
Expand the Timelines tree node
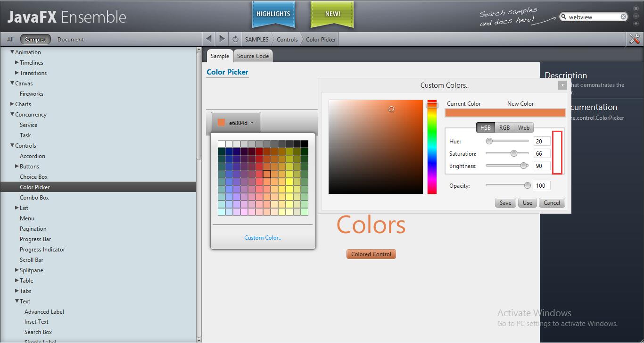(17, 62)
